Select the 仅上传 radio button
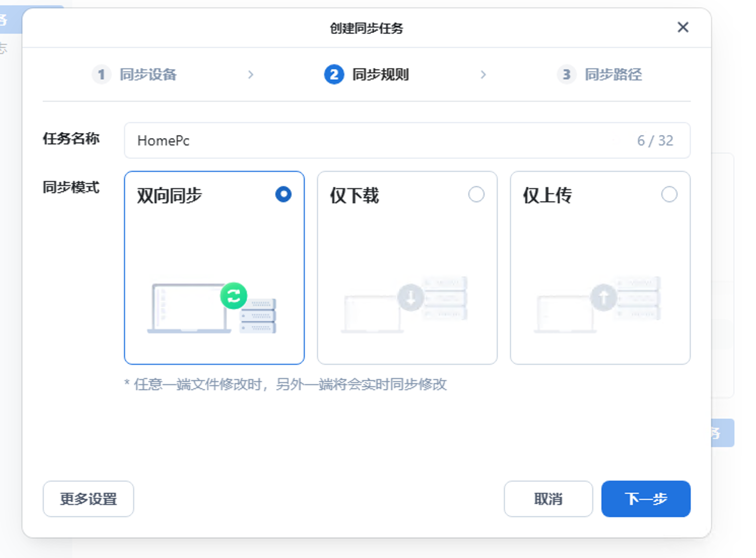The width and height of the screenshot is (756, 558). (669, 194)
